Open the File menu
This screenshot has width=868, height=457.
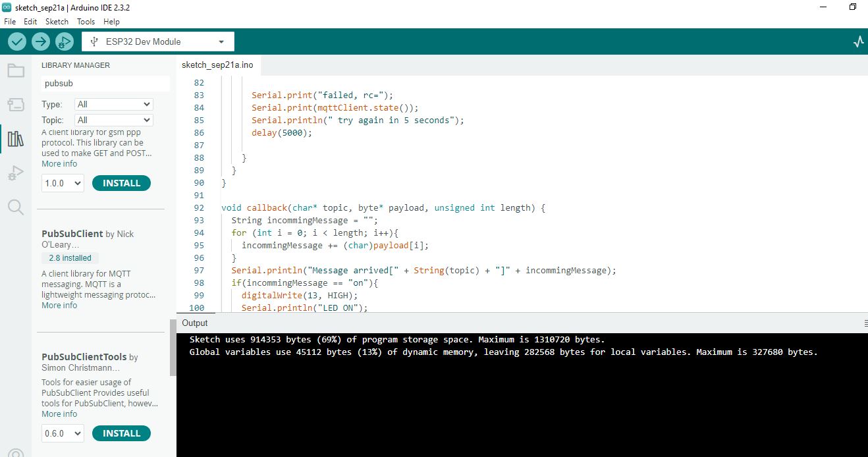10,22
